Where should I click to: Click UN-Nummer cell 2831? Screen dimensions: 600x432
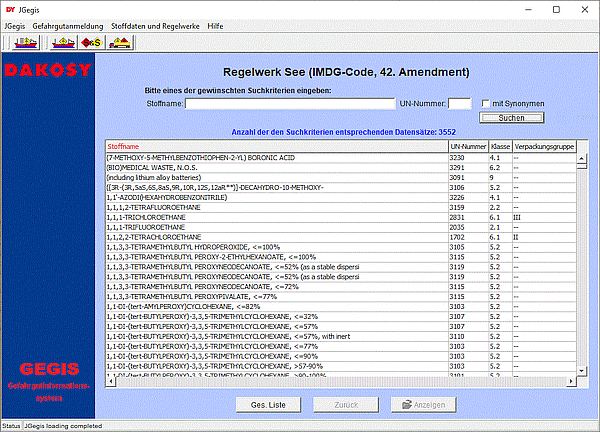tap(468, 217)
